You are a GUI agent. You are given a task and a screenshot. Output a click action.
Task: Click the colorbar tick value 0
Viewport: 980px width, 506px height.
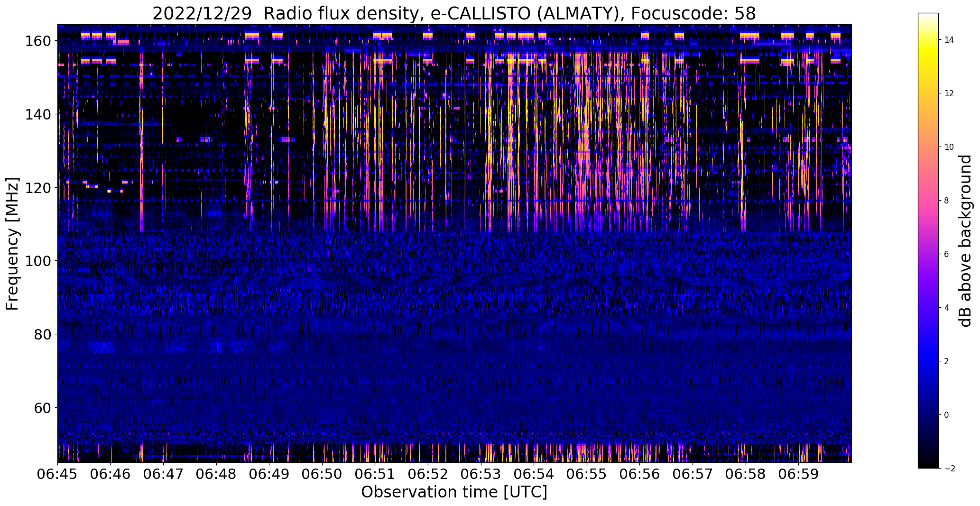pos(947,415)
